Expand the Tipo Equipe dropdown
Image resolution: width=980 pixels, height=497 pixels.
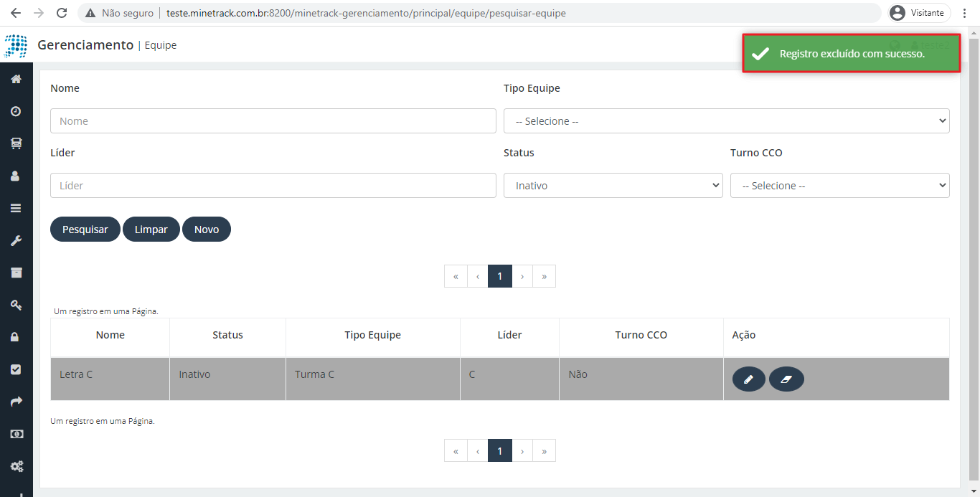726,121
